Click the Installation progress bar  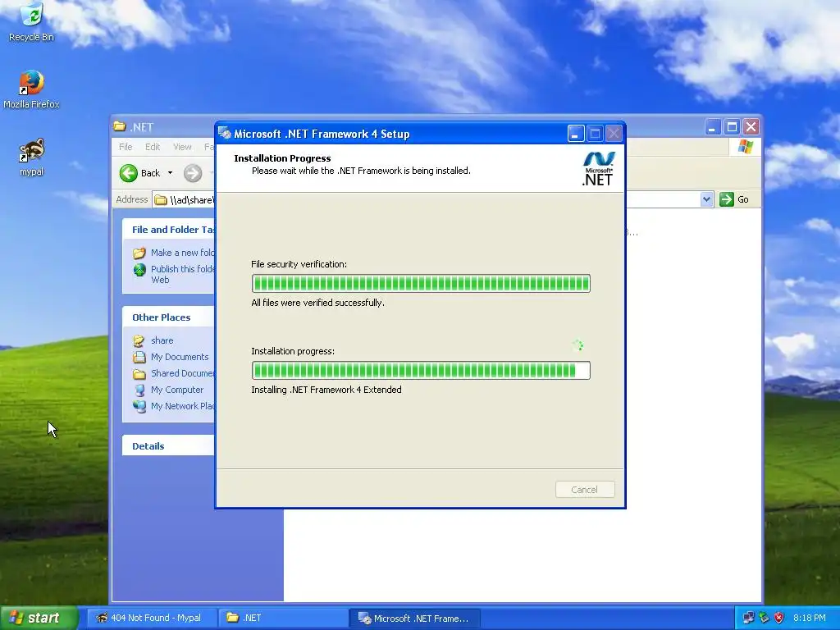[x=421, y=370]
